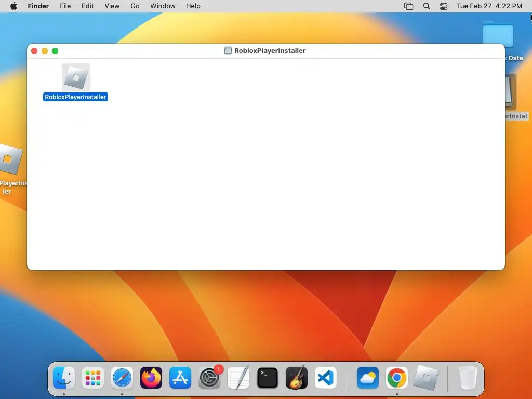The width and height of the screenshot is (532, 399).
Task: Open Finder from the Dock
Action: pyautogui.click(x=64, y=378)
